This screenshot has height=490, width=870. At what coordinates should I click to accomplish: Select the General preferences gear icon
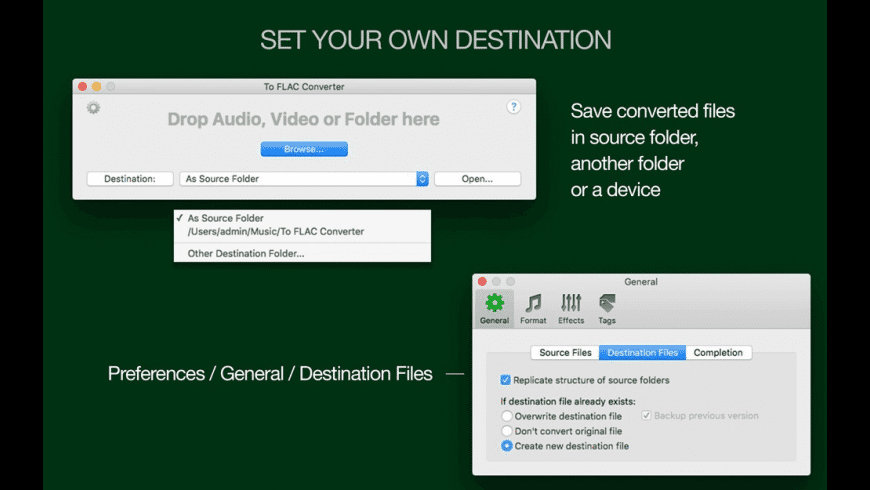494,309
